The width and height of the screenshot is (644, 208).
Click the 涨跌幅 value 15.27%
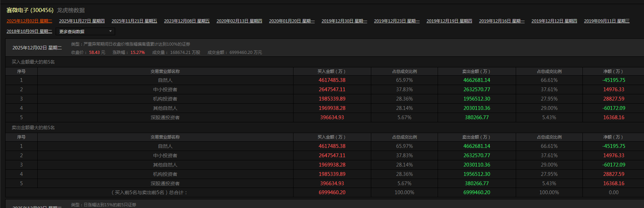[x=138, y=53]
